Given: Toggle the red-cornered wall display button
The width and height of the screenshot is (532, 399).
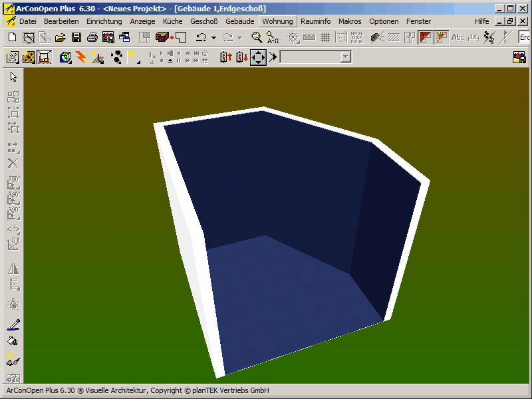Looking at the screenshot, I should pos(425,38).
